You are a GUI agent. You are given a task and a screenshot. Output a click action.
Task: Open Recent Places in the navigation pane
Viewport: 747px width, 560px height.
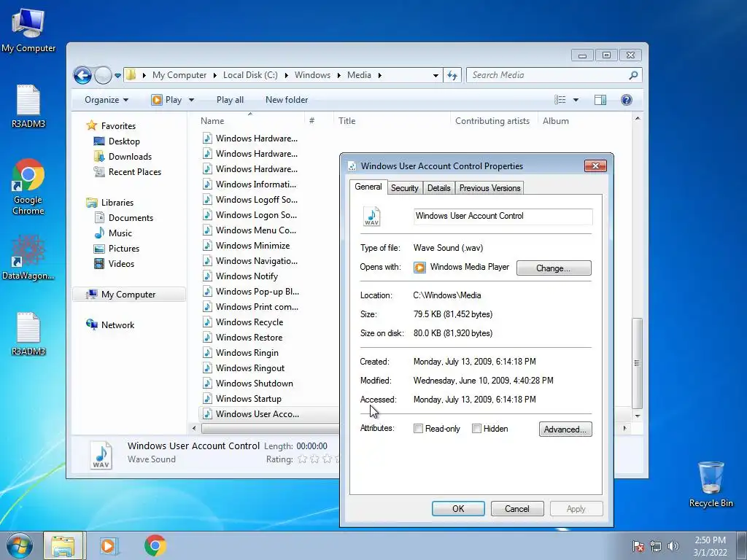[x=135, y=172]
